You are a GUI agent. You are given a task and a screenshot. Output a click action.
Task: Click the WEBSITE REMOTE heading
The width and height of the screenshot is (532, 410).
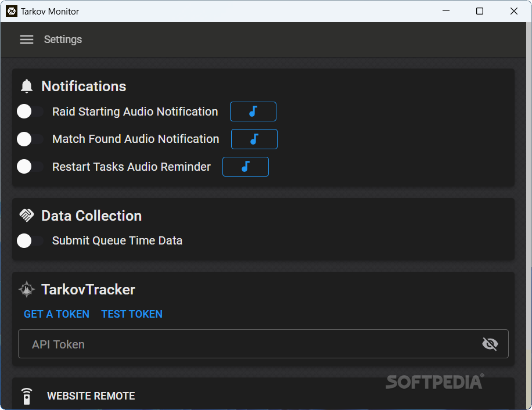click(x=91, y=395)
